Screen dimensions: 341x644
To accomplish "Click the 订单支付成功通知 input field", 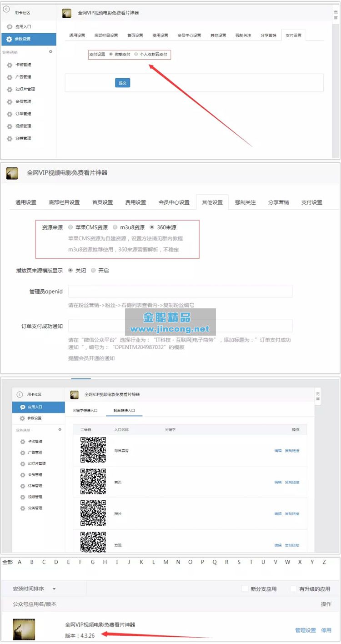I will (x=180, y=326).
